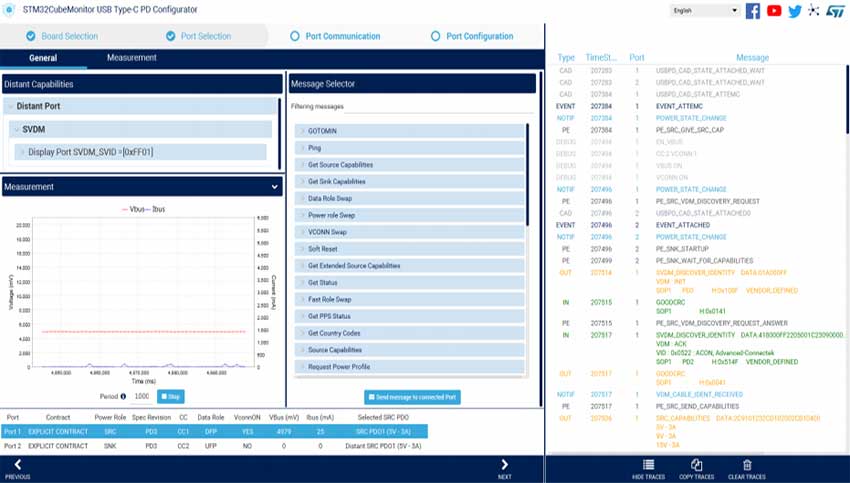Select the Port Configuration step
This screenshot has height=483, width=850.
[x=472, y=36]
